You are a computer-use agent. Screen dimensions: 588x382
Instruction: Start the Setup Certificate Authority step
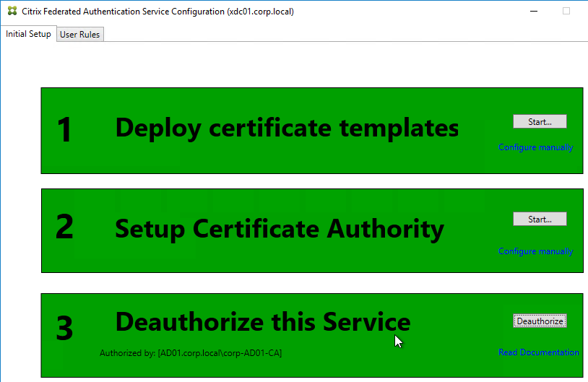(540, 219)
